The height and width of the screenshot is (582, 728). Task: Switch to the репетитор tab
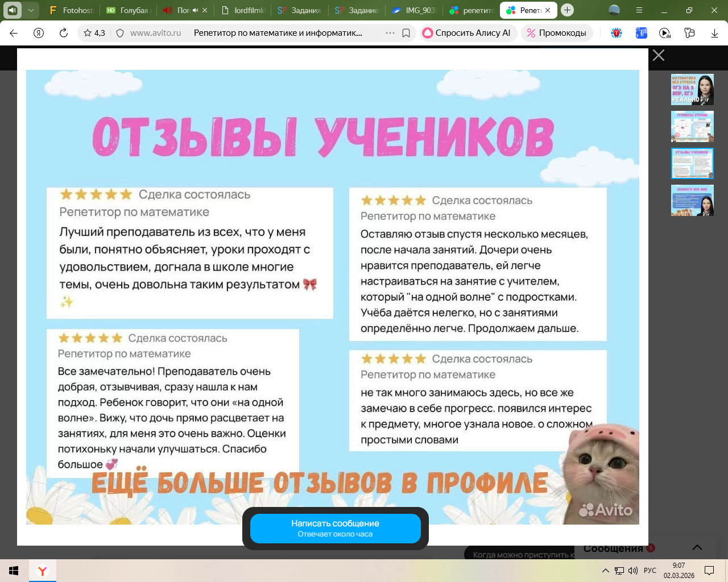point(471,10)
